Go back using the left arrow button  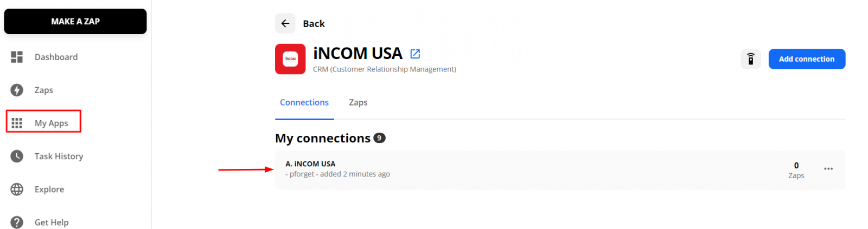(285, 24)
